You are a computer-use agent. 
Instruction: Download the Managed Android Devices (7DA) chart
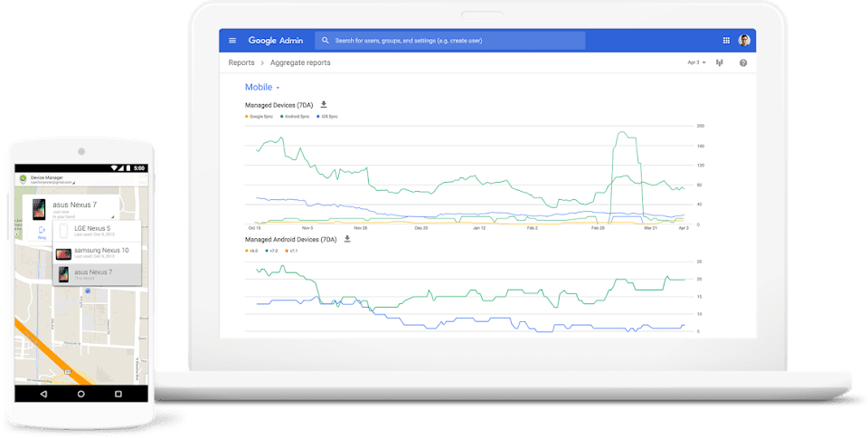pyautogui.click(x=347, y=239)
